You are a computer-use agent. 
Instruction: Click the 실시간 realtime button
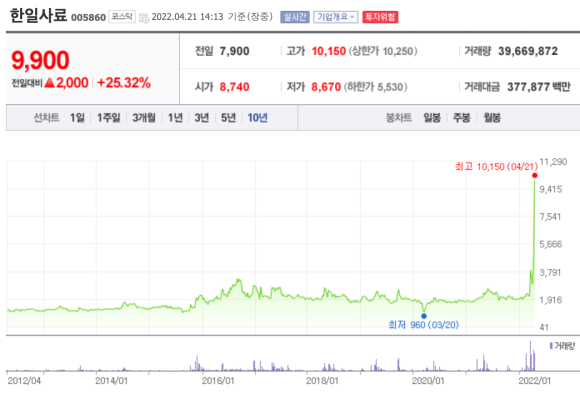(x=295, y=17)
